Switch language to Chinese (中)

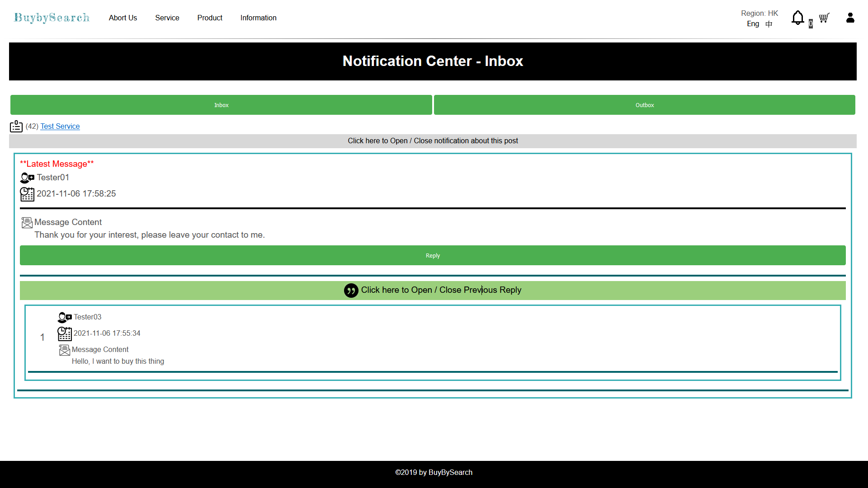tap(769, 24)
